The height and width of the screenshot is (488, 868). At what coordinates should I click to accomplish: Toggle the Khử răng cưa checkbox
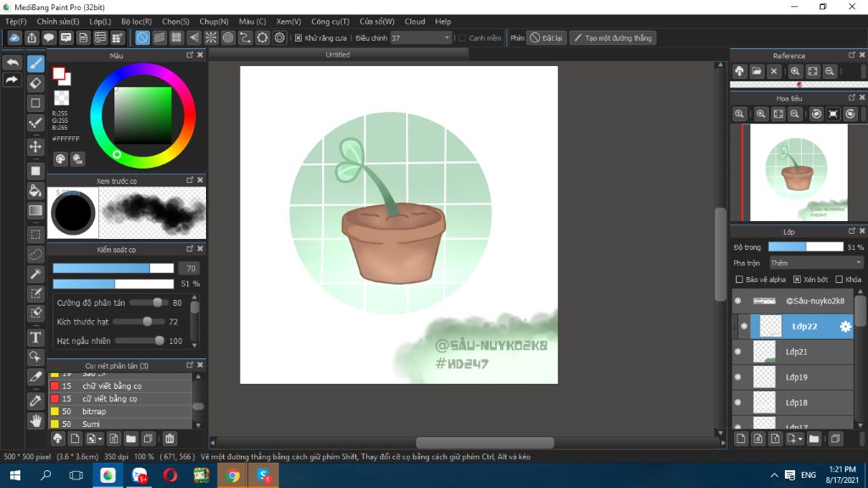click(x=298, y=38)
